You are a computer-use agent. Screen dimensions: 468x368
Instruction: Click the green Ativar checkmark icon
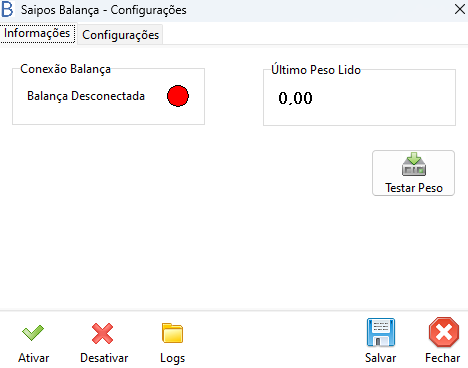coord(33,333)
